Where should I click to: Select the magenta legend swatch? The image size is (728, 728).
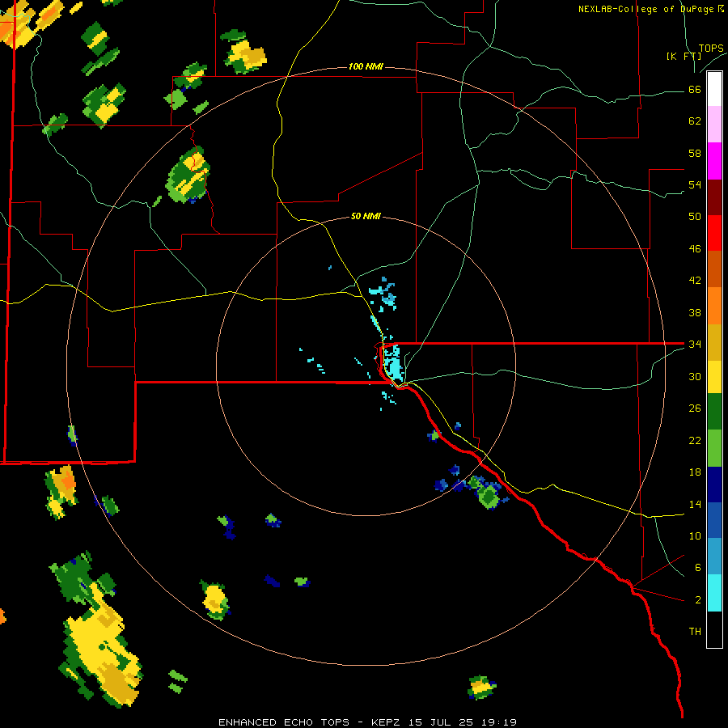[714, 161]
